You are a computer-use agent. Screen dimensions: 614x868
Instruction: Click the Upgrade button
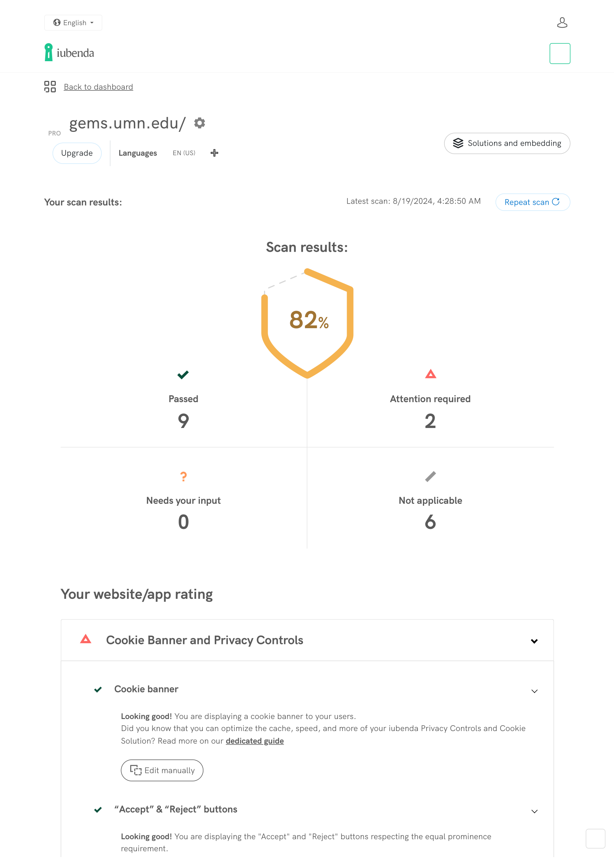pos(77,153)
